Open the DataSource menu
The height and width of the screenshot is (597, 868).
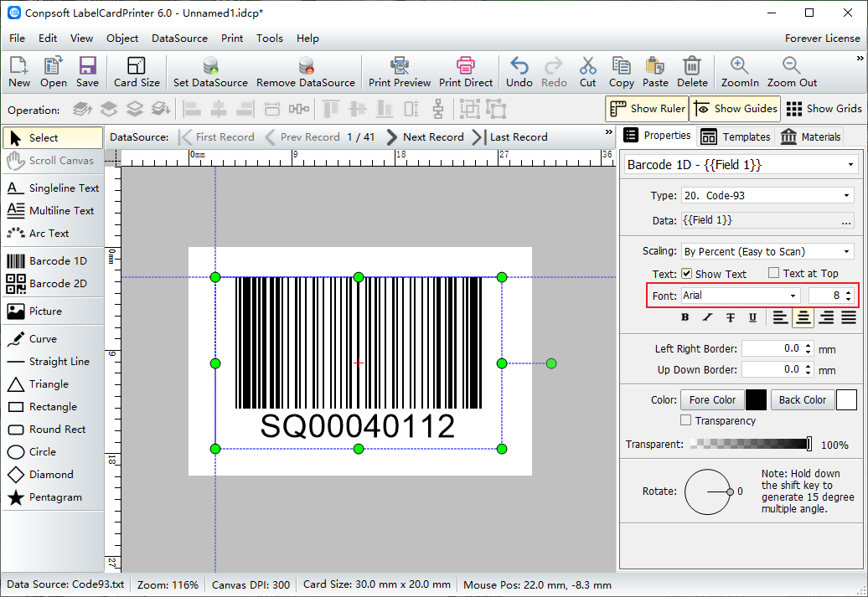179,39
